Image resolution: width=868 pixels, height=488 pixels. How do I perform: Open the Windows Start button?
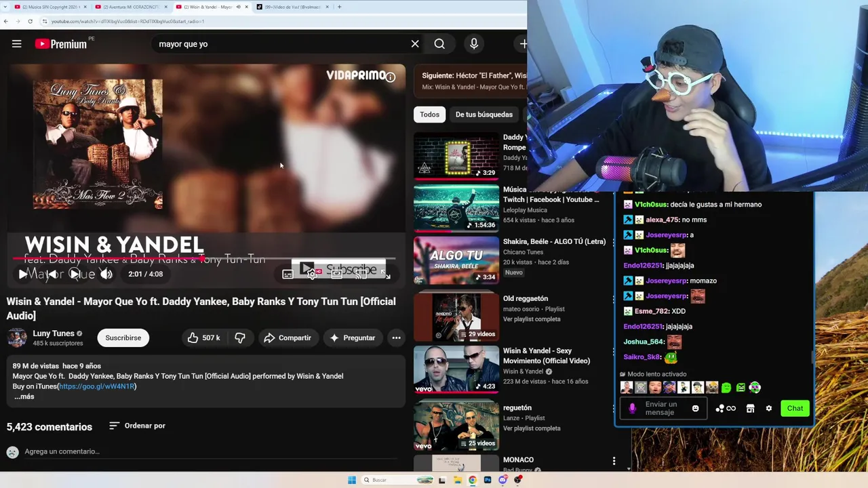(x=352, y=480)
